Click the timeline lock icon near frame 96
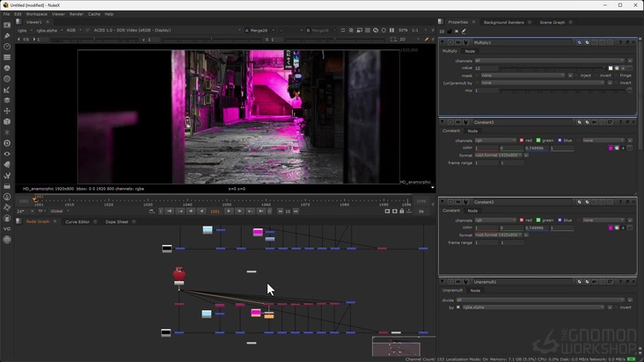The width and height of the screenshot is (644, 362). tap(402, 211)
